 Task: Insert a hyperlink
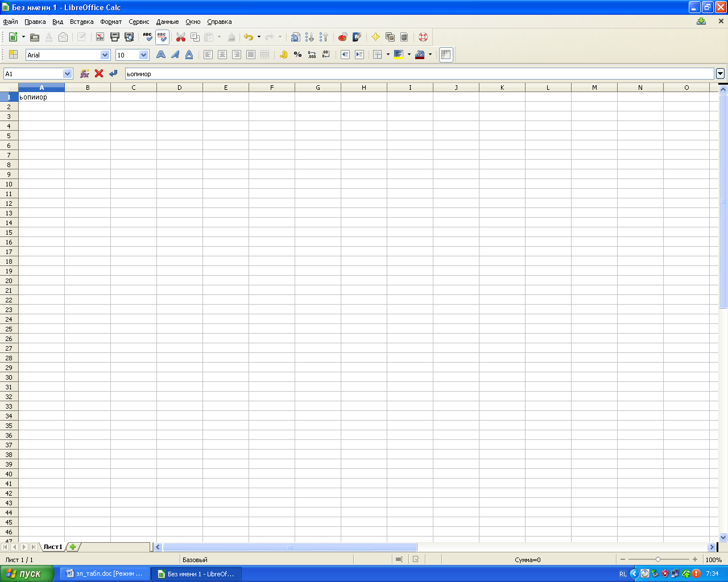click(x=295, y=37)
